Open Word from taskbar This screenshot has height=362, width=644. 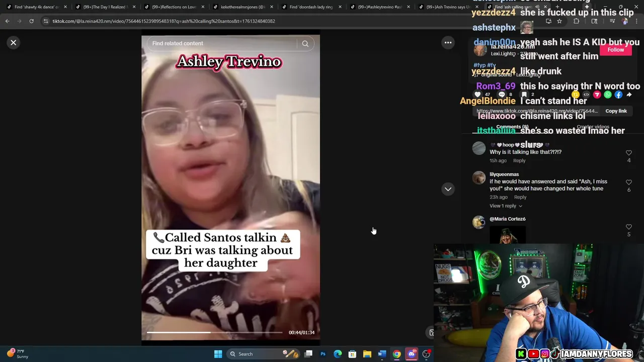[382, 354]
